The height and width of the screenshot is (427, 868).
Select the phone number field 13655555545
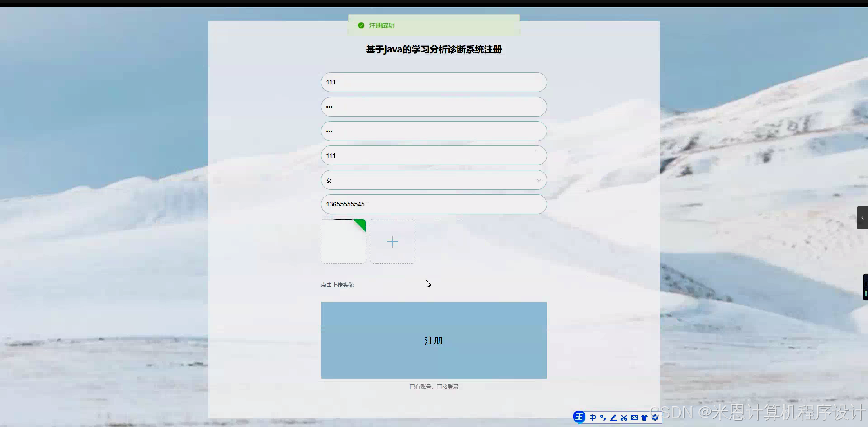[433, 204]
